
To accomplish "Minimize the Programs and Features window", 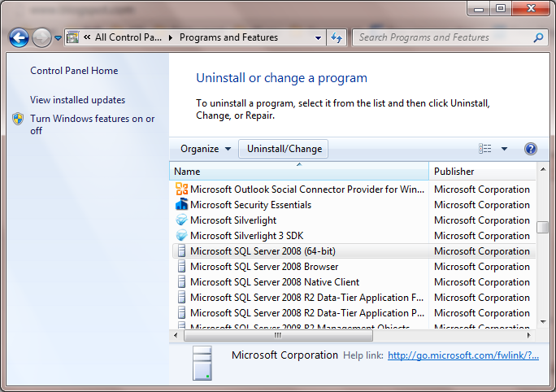I will (x=479, y=8).
